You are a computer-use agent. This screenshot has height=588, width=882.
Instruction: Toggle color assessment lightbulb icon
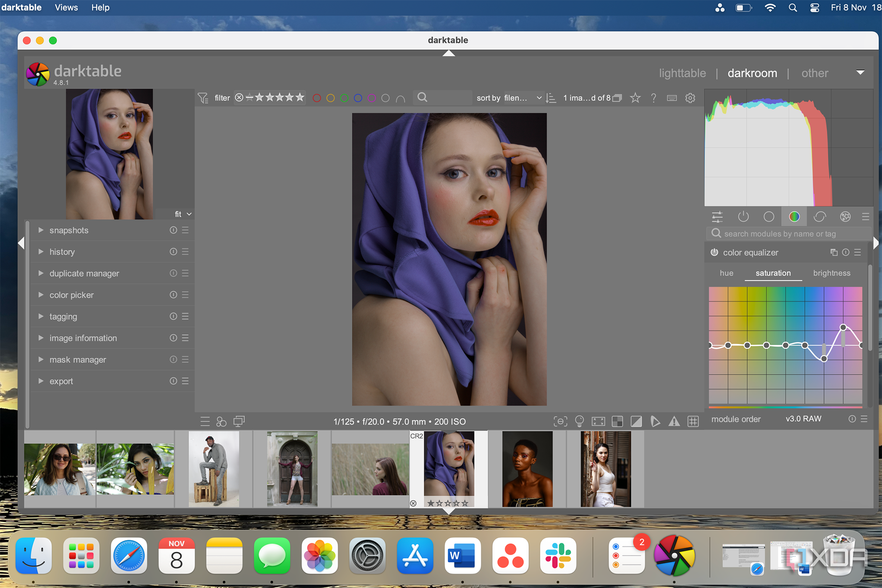coord(579,421)
